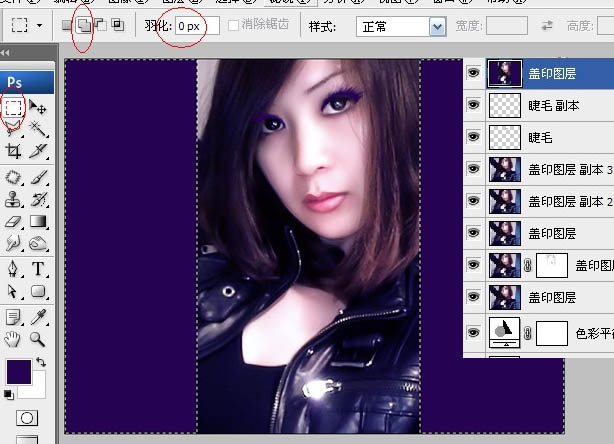The height and width of the screenshot is (444, 614).
Task: Select the Lasso tool
Action: point(13,128)
